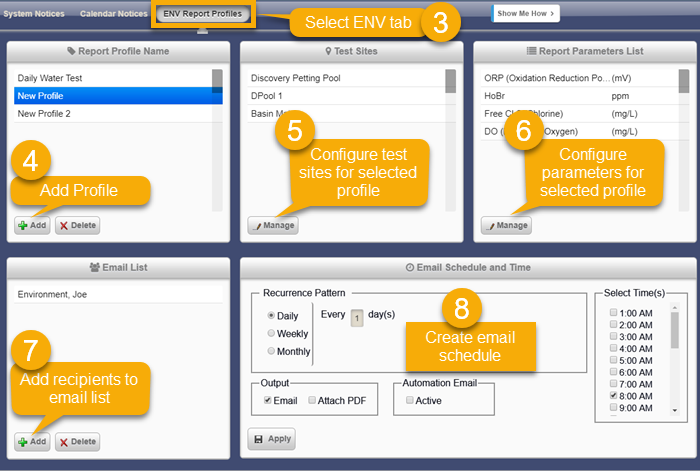Switch to Calendar Notices tab

pyautogui.click(x=113, y=14)
